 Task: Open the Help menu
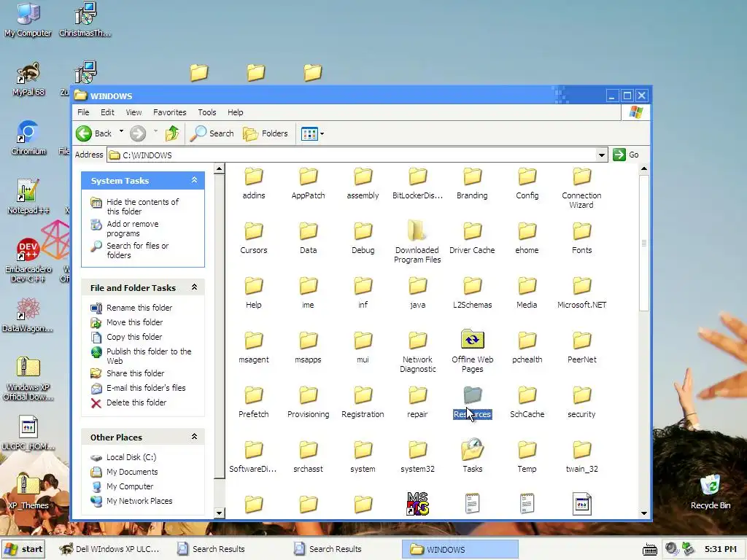(x=236, y=112)
